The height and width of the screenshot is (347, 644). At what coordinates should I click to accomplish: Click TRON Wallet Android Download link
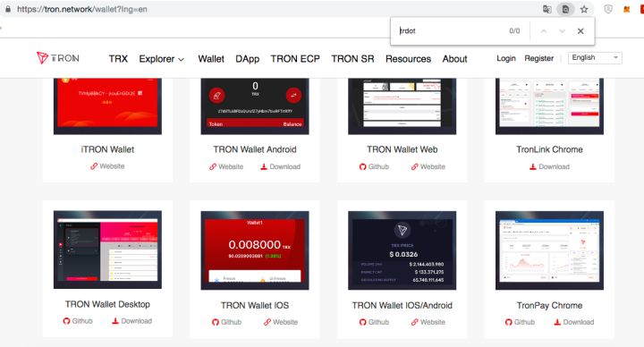click(x=281, y=166)
